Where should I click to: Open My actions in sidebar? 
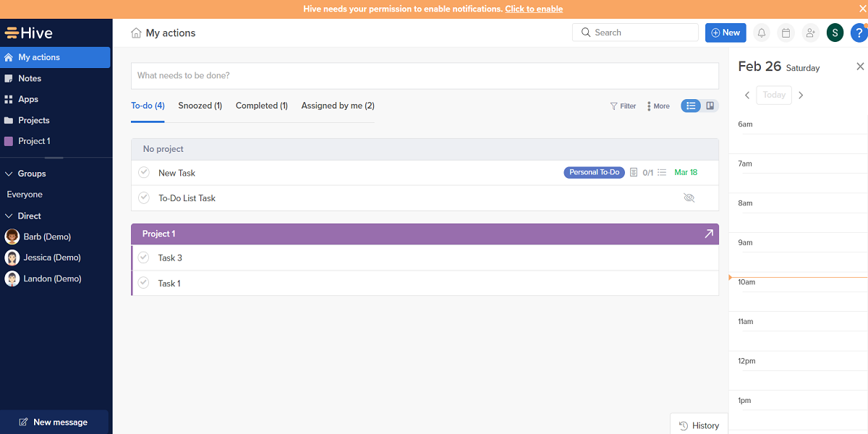pyautogui.click(x=55, y=57)
